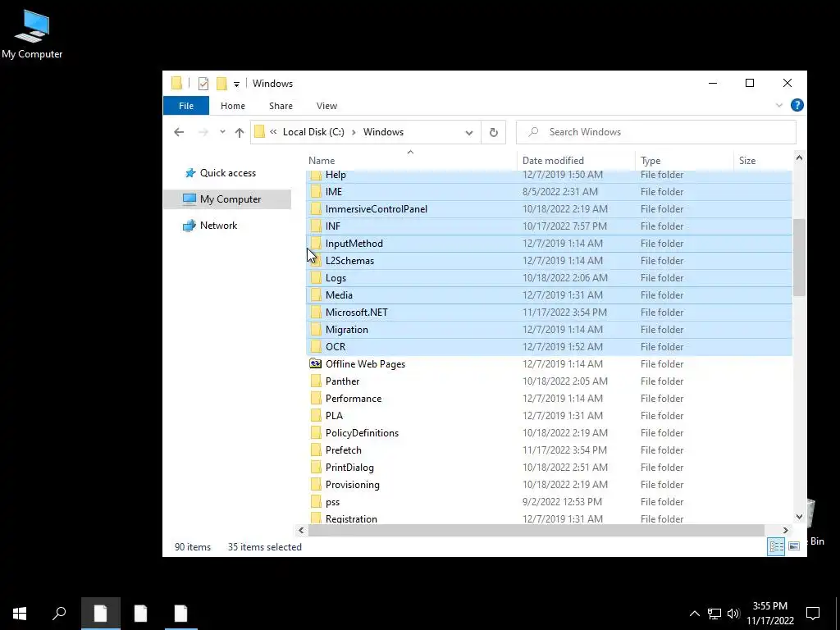Open the Help question mark icon
The height and width of the screenshot is (630, 840).
click(x=797, y=106)
